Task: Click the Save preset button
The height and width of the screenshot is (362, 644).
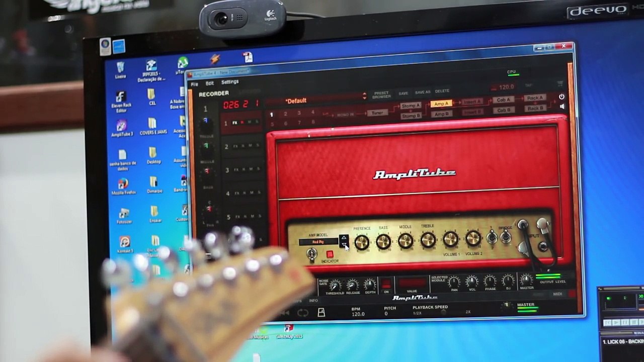Action: coord(404,93)
